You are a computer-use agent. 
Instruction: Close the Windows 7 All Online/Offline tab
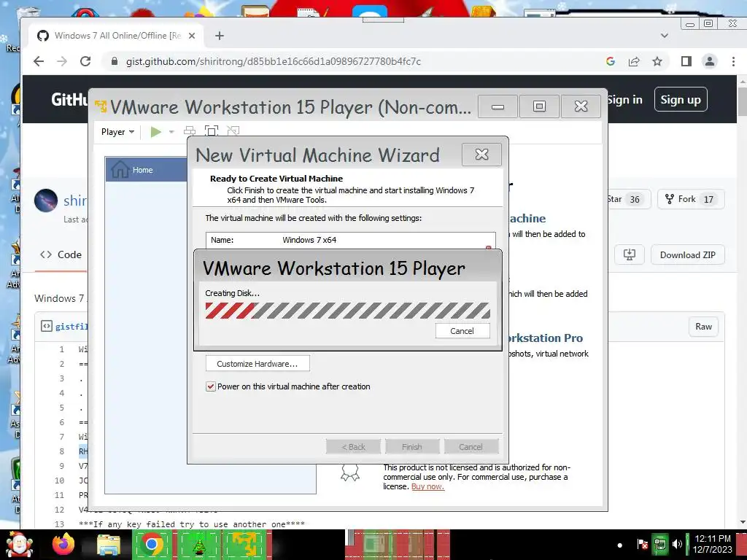click(192, 36)
